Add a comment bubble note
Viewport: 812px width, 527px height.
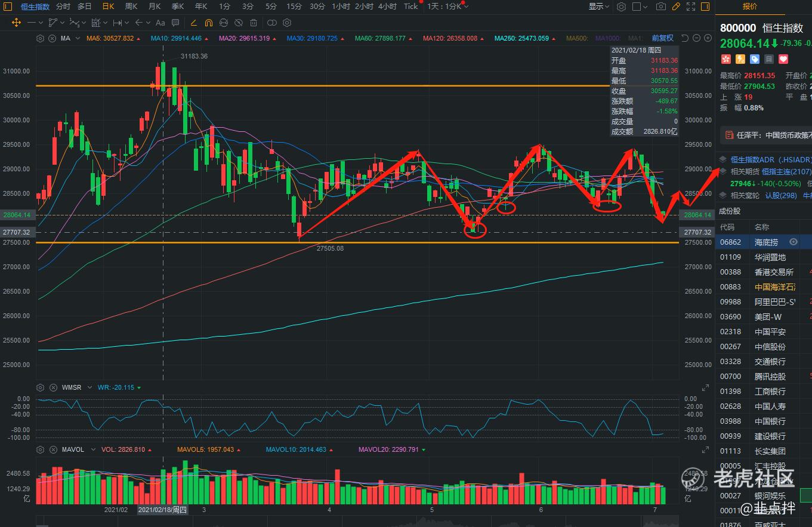click(x=175, y=23)
